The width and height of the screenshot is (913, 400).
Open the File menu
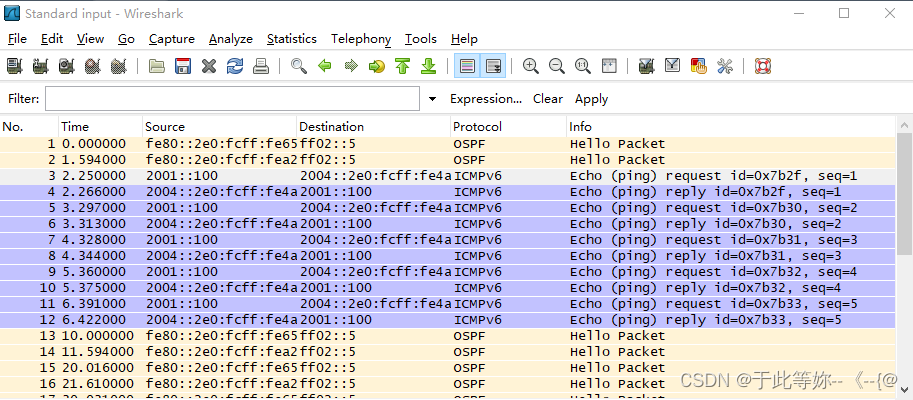(x=17, y=39)
